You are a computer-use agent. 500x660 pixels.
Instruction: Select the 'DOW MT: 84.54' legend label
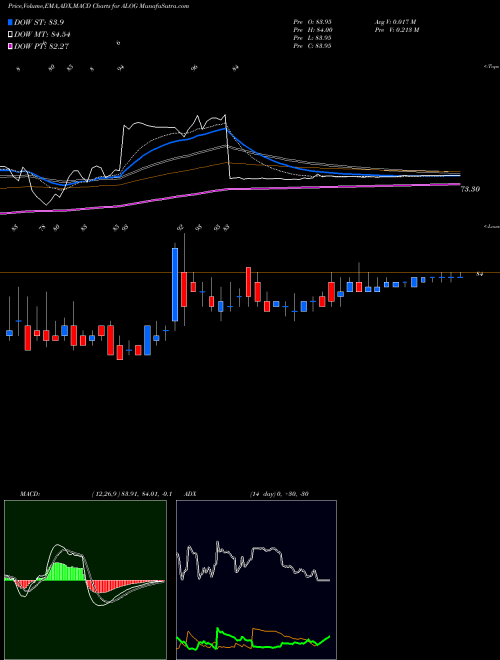coord(42,35)
